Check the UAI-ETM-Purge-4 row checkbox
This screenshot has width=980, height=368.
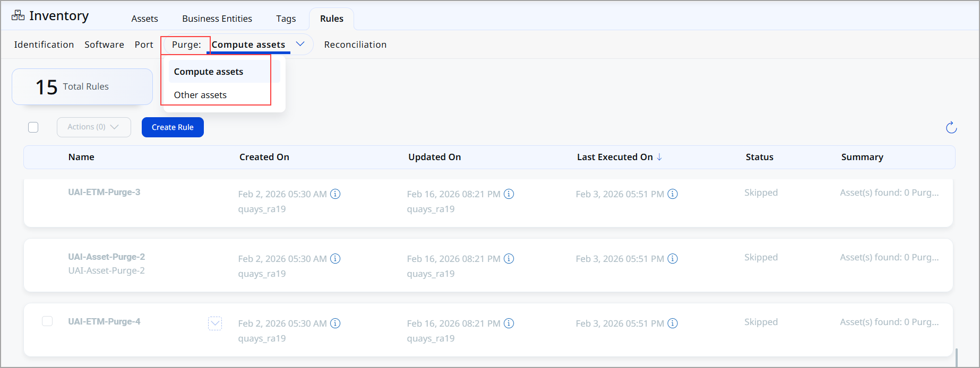47,321
